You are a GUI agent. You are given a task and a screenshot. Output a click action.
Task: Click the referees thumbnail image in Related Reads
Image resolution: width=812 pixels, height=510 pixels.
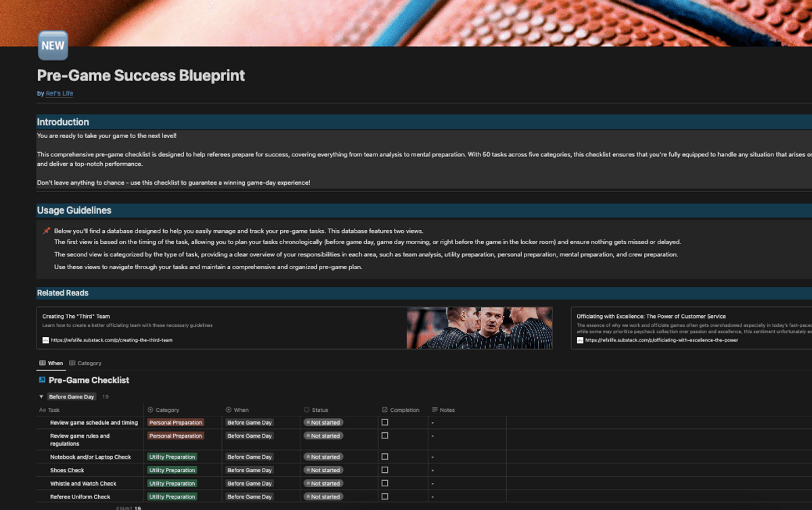click(479, 328)
